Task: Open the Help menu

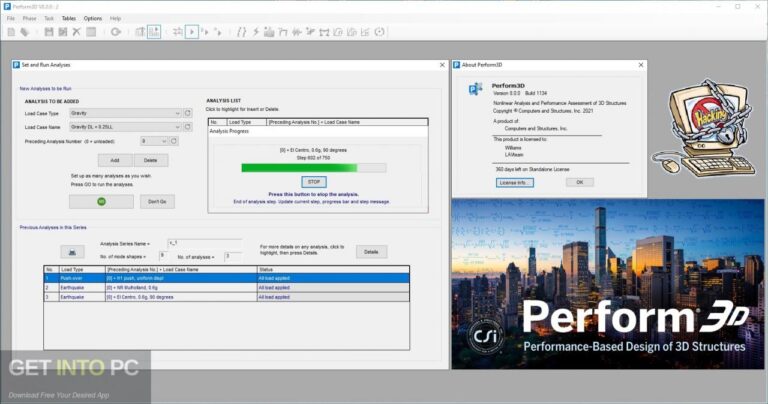Action: [115, 18]
